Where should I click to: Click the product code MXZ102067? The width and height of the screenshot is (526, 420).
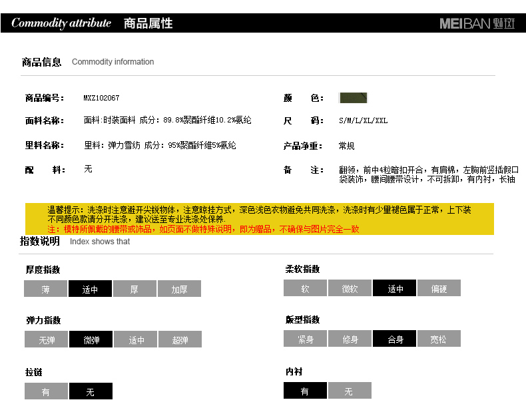point(101,98)
